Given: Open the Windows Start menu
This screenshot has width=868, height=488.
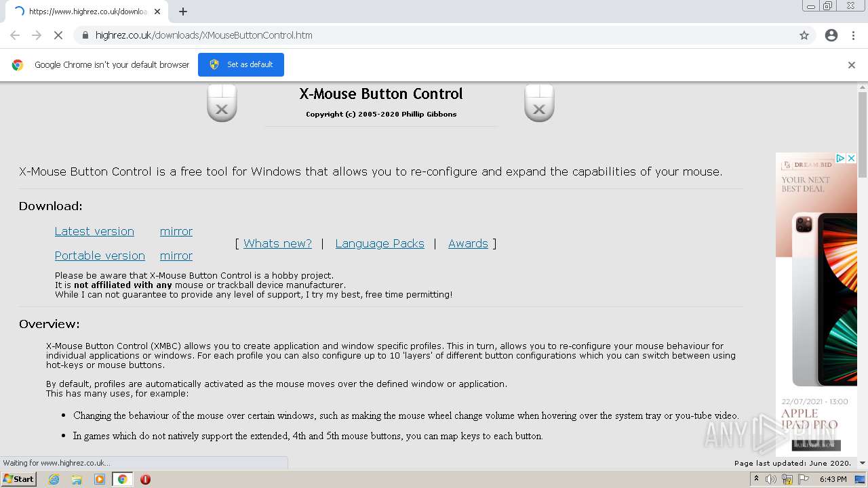Looking at the screenshot, I should tap(18, 479).
